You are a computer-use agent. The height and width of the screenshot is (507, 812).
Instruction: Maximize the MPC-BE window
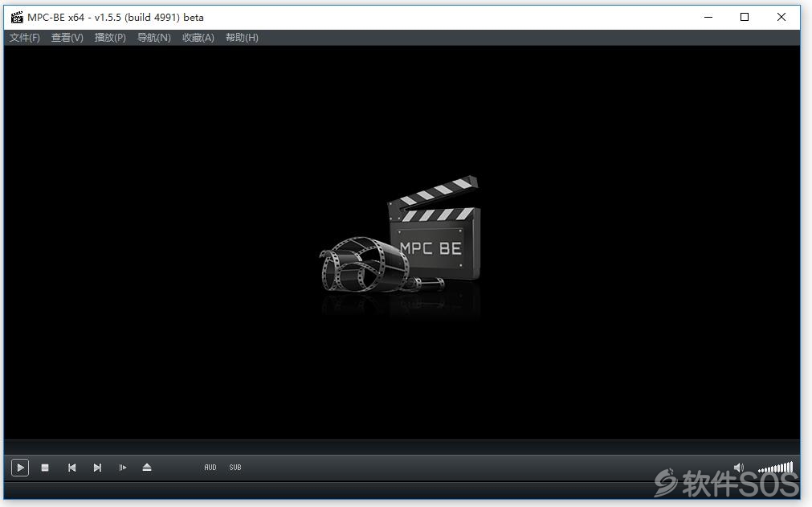pos(745,17)
